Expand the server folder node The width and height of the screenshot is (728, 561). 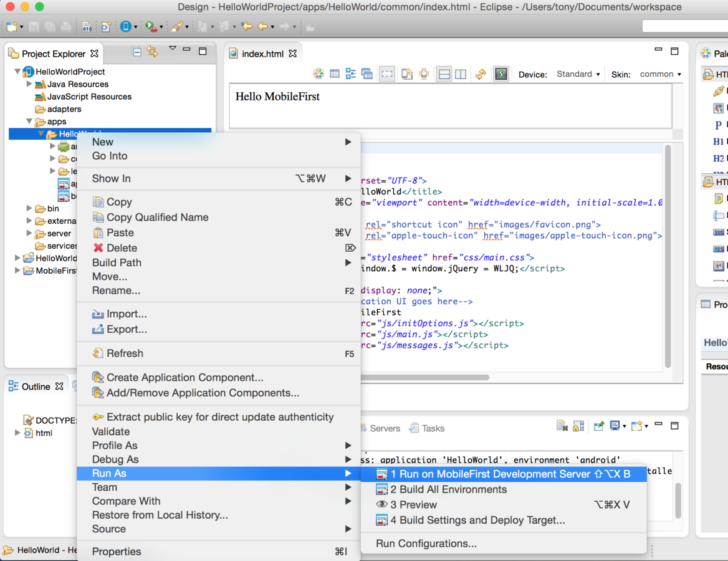(x=29, y=233)
